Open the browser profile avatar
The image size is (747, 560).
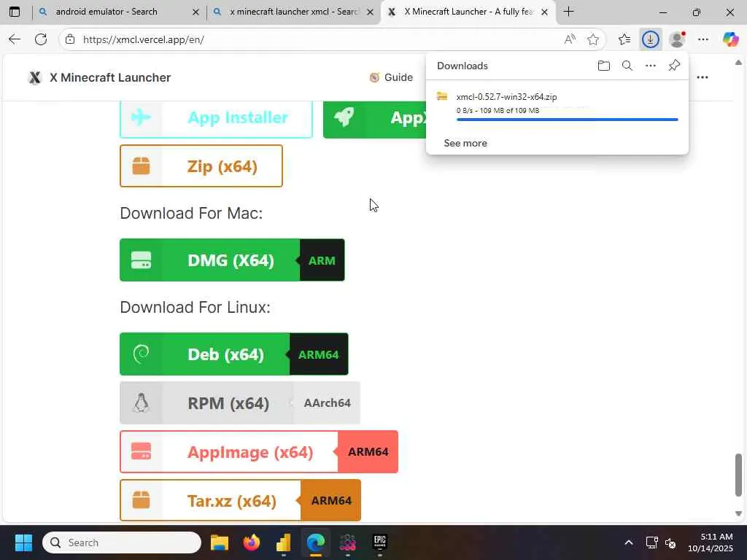pos(677,39)
